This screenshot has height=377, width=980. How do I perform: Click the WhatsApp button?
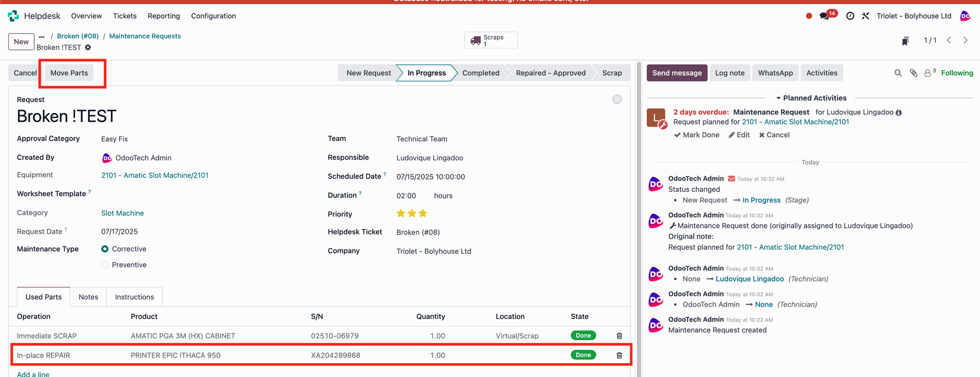coord(775,73)
